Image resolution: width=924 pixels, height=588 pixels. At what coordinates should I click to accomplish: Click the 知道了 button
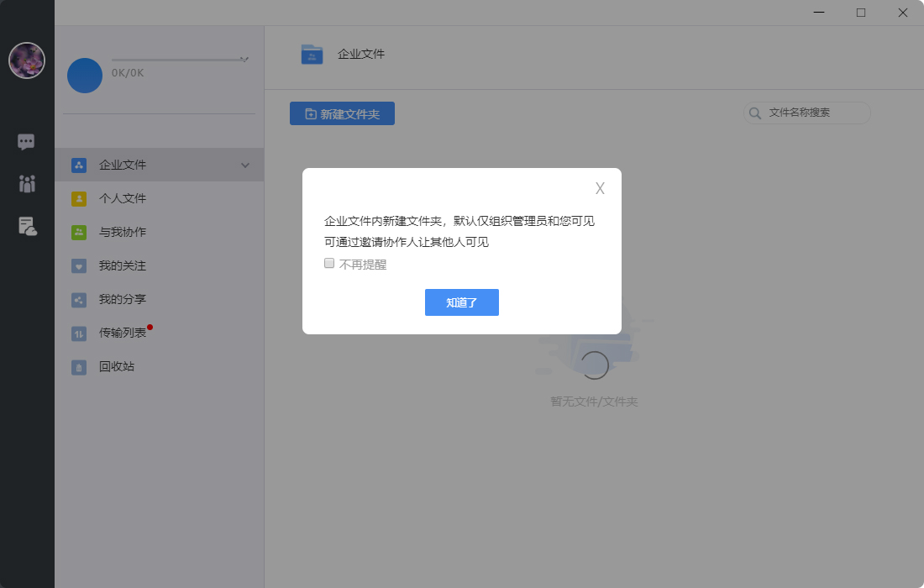[462, 302]
